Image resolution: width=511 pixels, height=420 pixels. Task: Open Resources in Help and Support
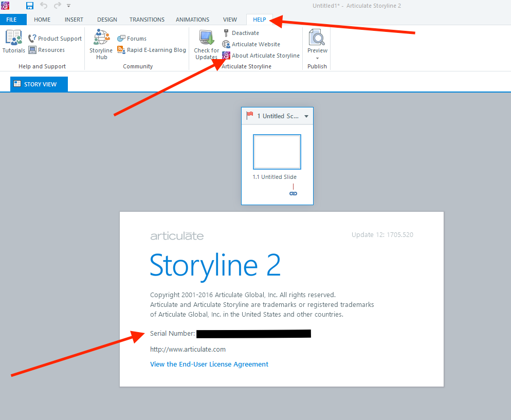pos(47,50)
